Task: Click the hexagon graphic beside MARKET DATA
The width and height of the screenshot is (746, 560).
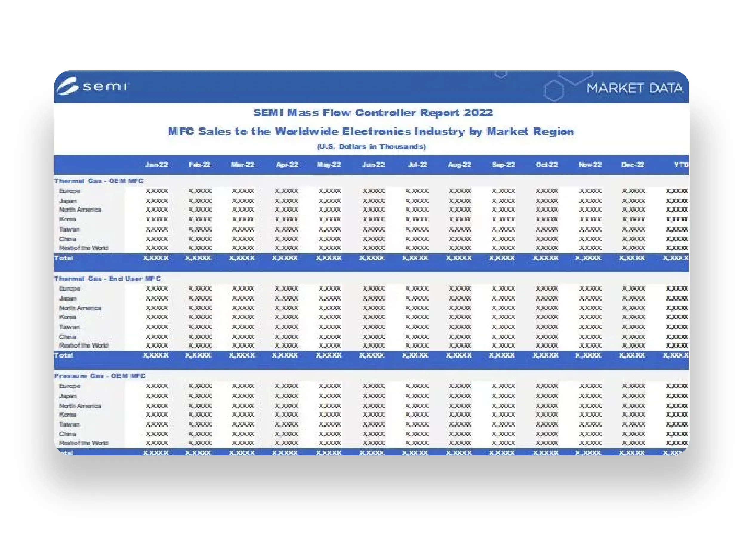Action: [554, 91]
